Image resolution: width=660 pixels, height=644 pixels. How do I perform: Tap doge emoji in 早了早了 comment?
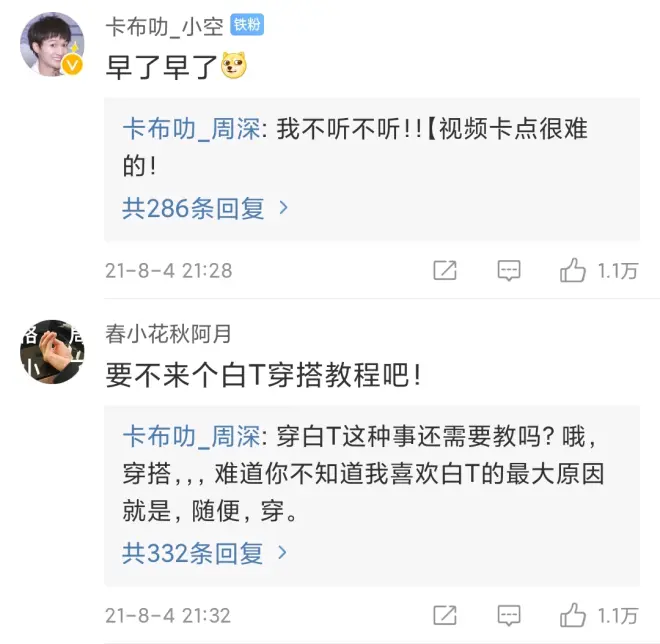click(234, 67)
